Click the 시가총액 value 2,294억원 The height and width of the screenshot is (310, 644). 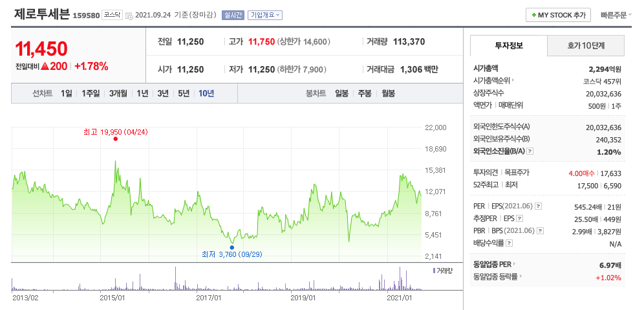pos(604,69)
